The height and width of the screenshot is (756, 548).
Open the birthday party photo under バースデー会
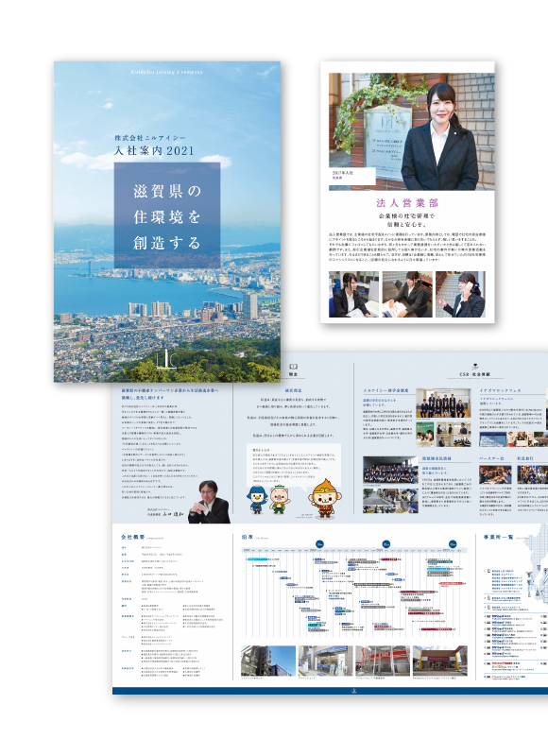click(495, 474)
